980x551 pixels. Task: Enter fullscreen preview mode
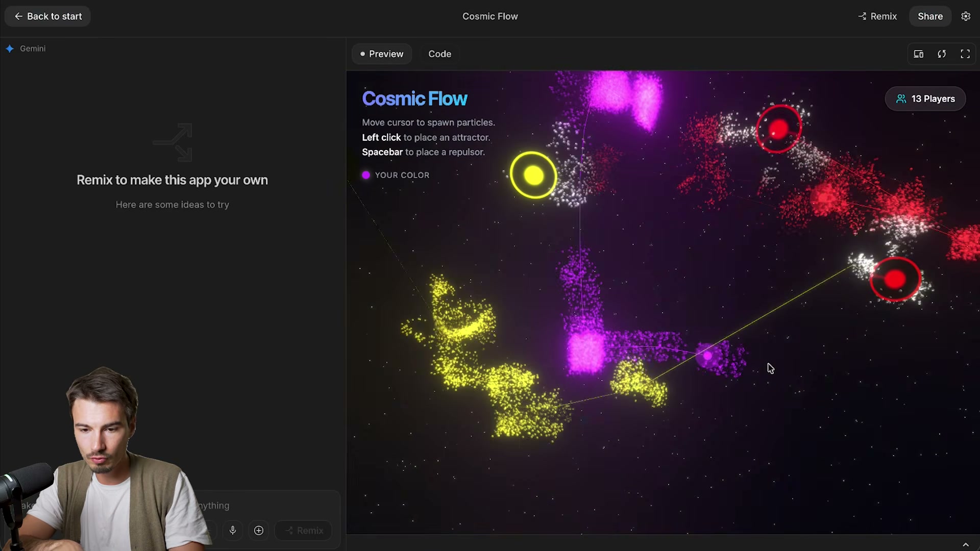(x=965, y=54)
